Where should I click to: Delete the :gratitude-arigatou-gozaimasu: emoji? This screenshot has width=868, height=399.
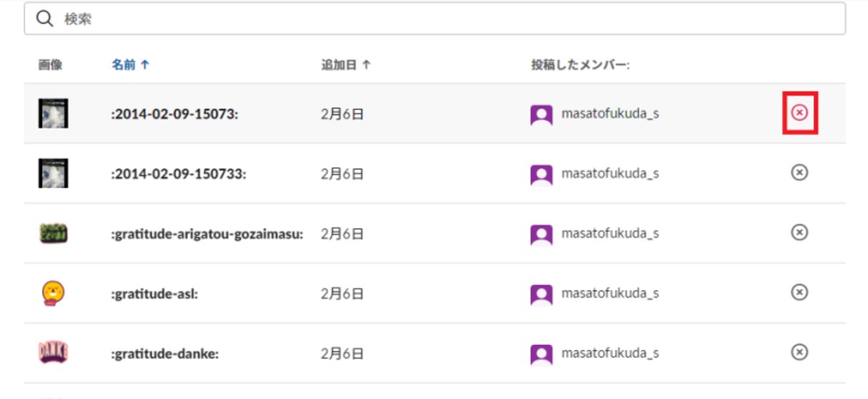pyautogui.click(x=799, y=232)
